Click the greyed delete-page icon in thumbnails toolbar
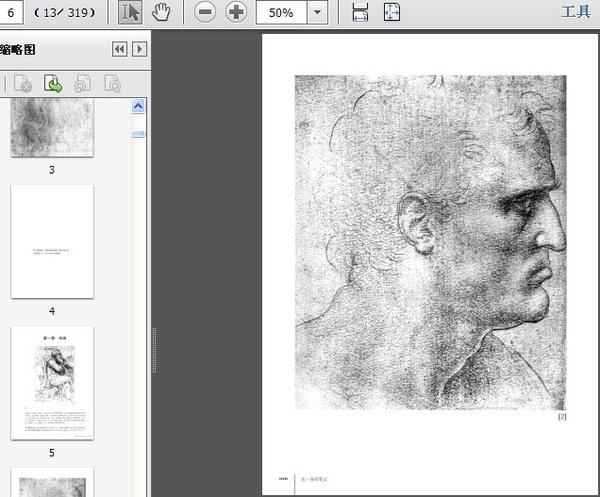Viewport: 600px width, 497px height. [x=22, y=84]
